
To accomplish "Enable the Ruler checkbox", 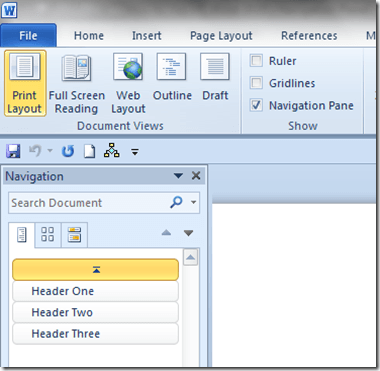I will [x=256, y=61].
